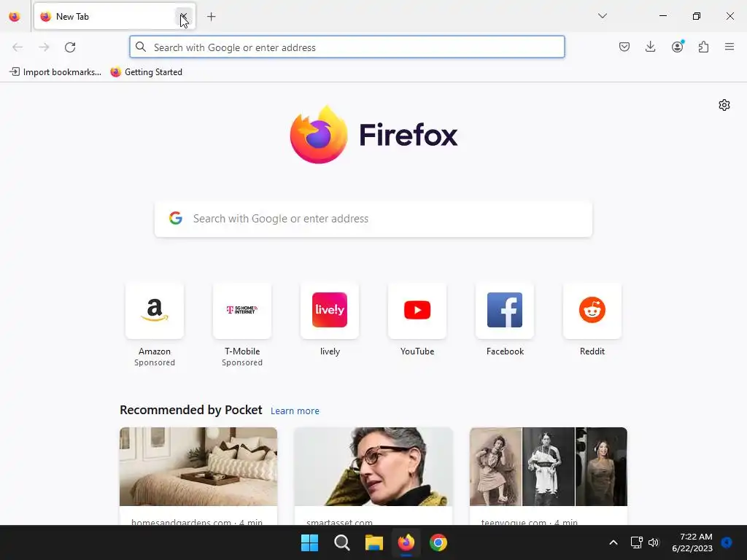Open notification center icon
This screenshot has height=560, width=747.
727,542
